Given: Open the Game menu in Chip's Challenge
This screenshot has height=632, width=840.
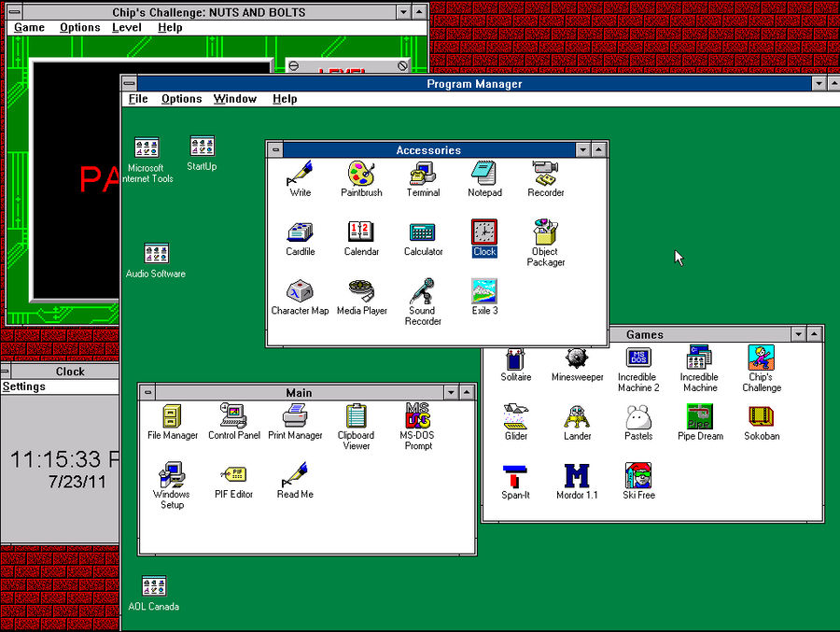Looking at the screenshot, I should click(x=28, y=27).
